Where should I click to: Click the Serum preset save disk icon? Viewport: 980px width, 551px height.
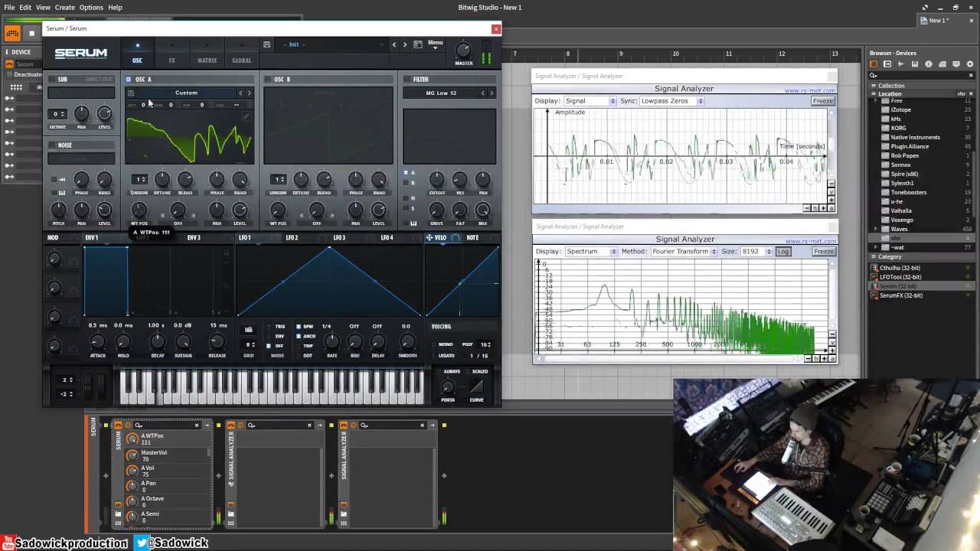(x=266, y=44)
